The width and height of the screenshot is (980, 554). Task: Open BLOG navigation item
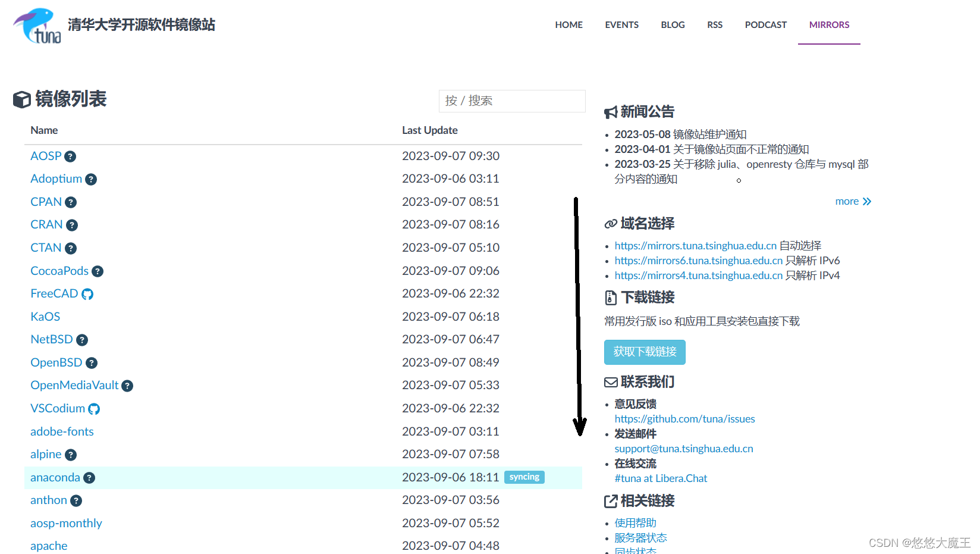point(673,25)
